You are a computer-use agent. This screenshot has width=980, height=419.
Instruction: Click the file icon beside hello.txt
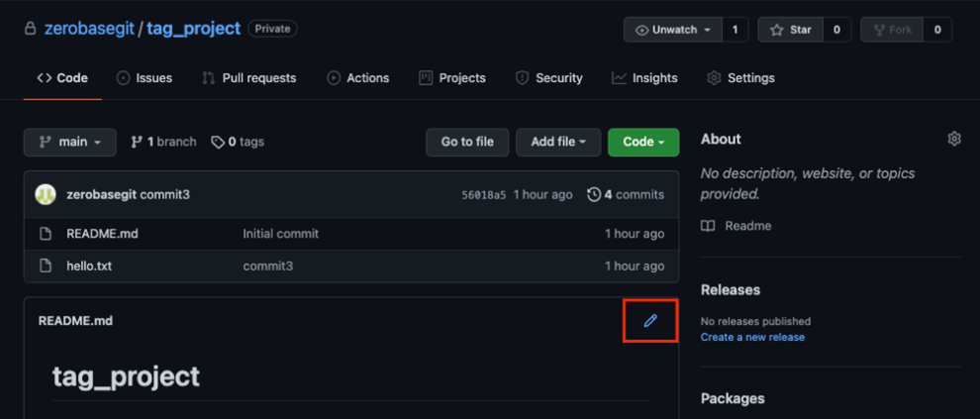[45, 265]
